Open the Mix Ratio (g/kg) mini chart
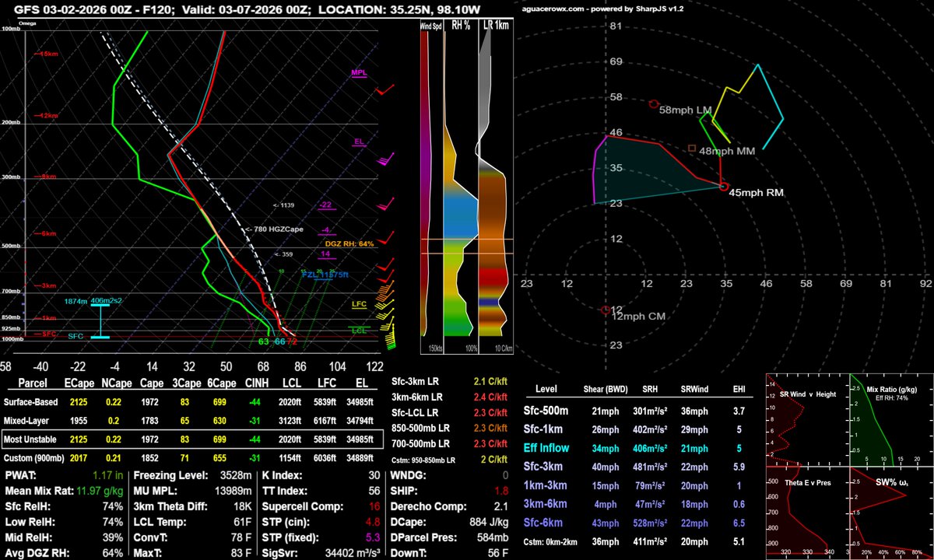The height and width of the screenshot is (560, 934). click(890, 418)
